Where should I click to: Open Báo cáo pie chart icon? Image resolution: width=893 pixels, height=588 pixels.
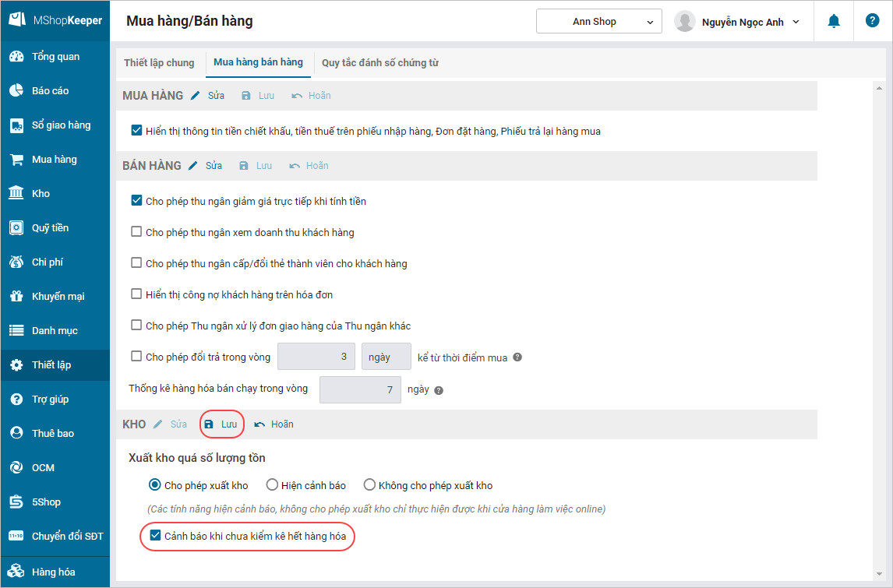(16, 90)
